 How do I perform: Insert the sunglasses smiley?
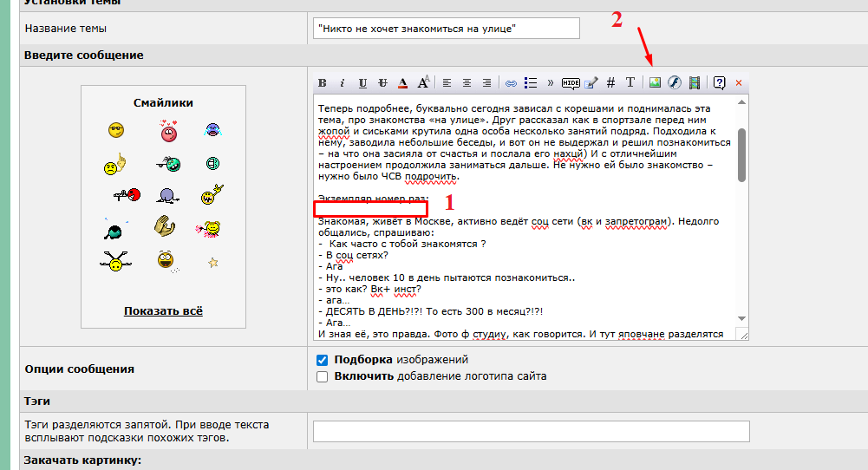116,130
